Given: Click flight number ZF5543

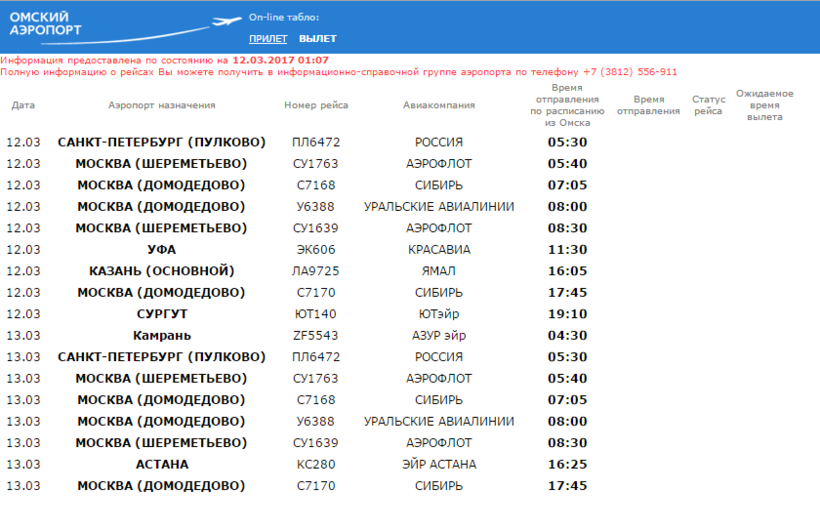Looking at the screenshot, I should (316, 335).
